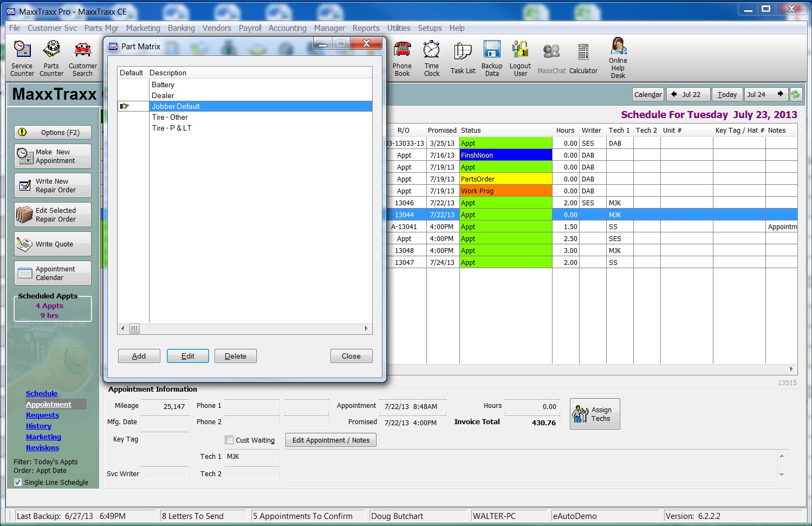Screen dimensions: 812x526
Task: Open the Reports menu
Action: pyautogui.click(x=366, y=28)
